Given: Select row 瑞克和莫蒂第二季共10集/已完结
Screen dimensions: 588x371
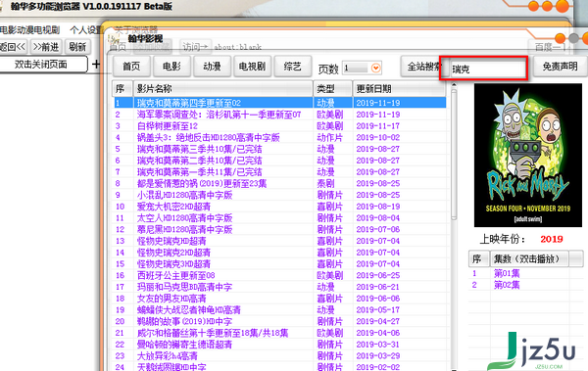Looking at the screenshot, I should [279, 161].
